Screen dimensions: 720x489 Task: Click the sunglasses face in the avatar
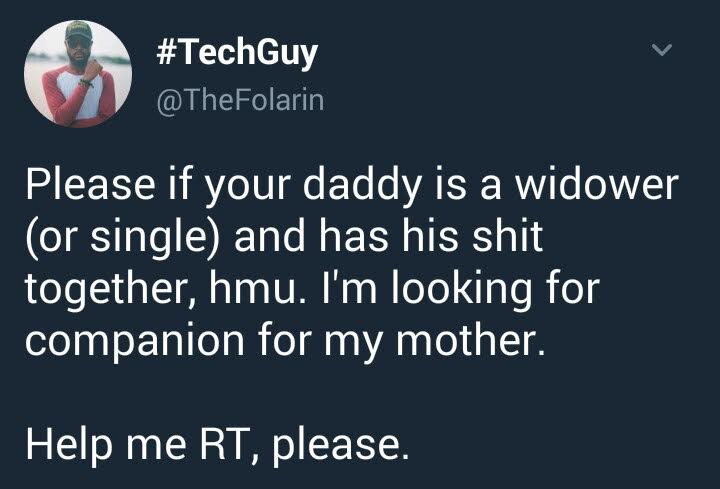[x=79, y=50]
